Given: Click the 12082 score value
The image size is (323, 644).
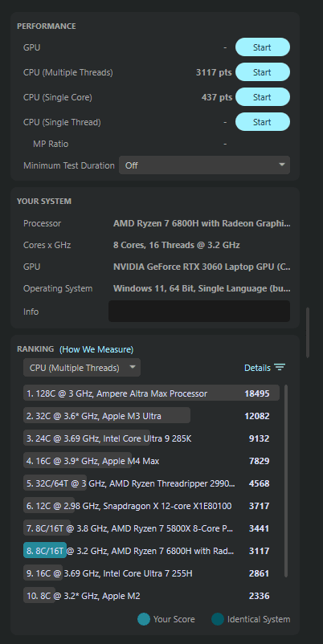Looking at the screenshot, I should pyautogui.click(x=257, y=416).
